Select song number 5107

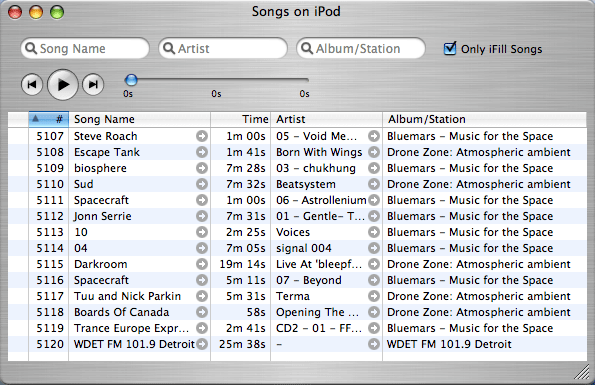tap(50, 136)
